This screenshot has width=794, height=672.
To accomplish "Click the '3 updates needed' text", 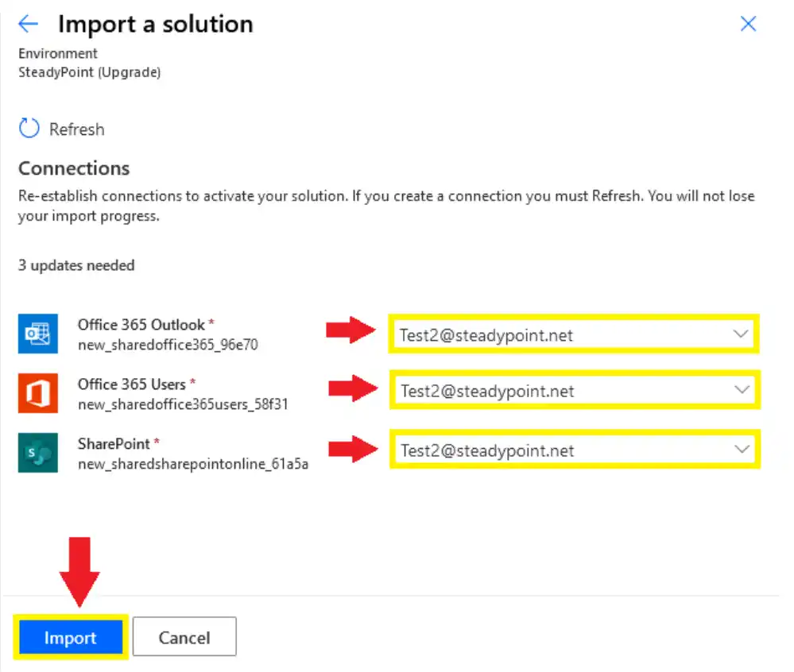I will (x=76, y=265).
